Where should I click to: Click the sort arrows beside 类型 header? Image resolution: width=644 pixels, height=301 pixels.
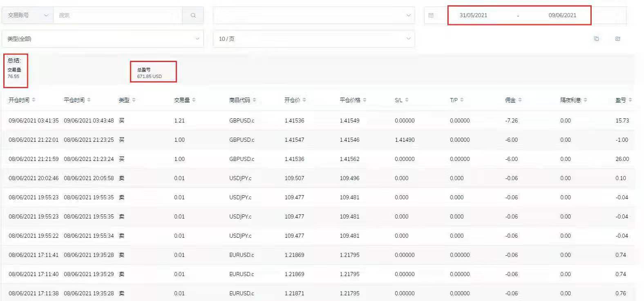(x=134, y=100)
